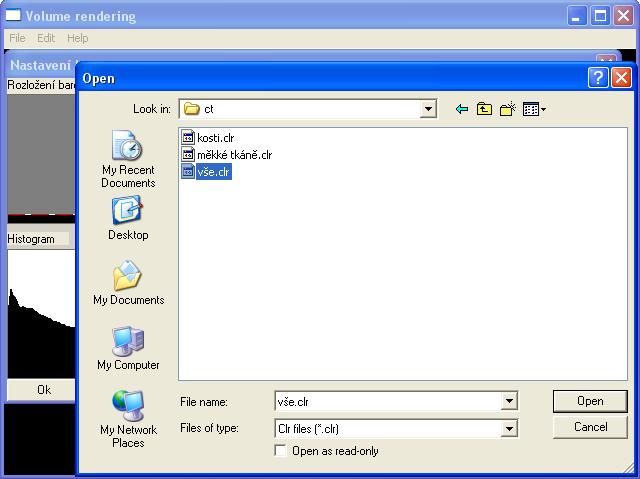640x479 pixels.
Task: Click Ok in the Nastavení window
Action: 41,390
